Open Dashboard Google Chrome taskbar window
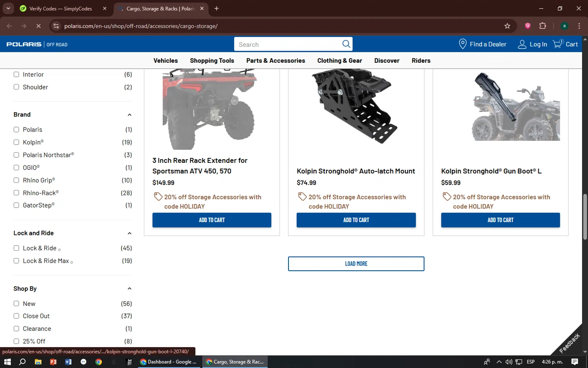 (x=169, y=362)
